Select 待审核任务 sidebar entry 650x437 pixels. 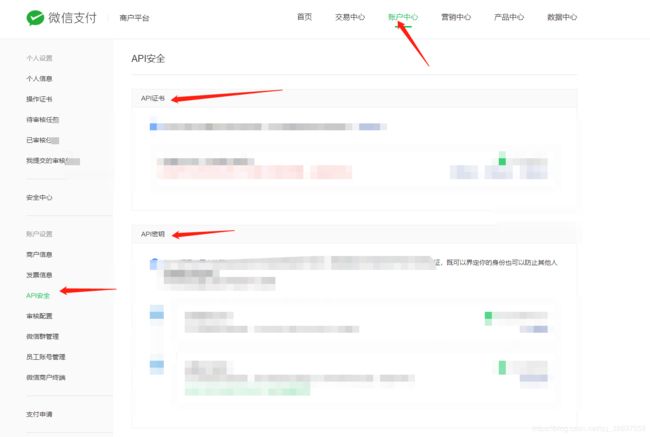tap(43, 120)
